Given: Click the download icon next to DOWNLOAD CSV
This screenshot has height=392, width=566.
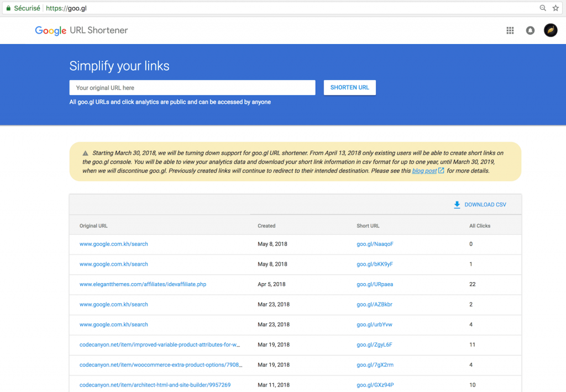Looking at the screenshot, I should [x=457, y=205].
